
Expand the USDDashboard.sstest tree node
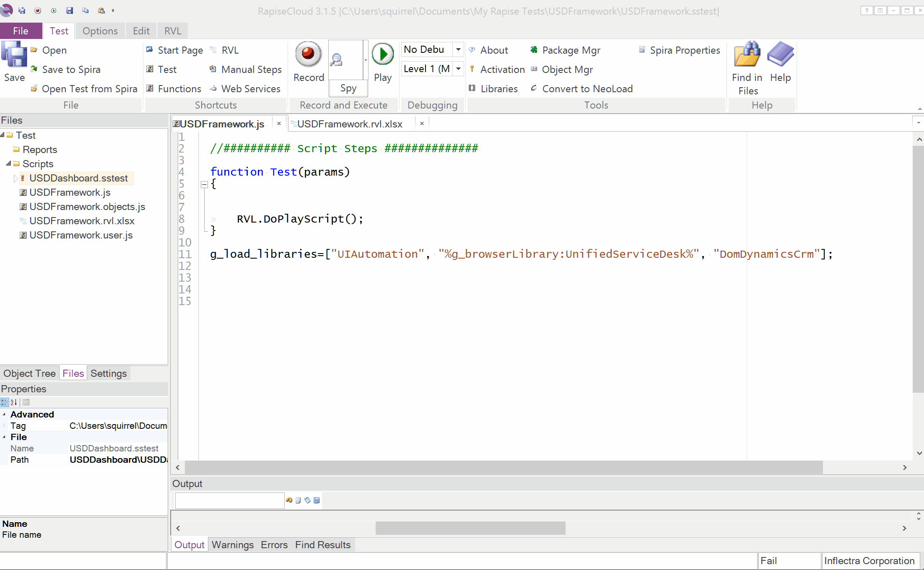tap(16, 179)
